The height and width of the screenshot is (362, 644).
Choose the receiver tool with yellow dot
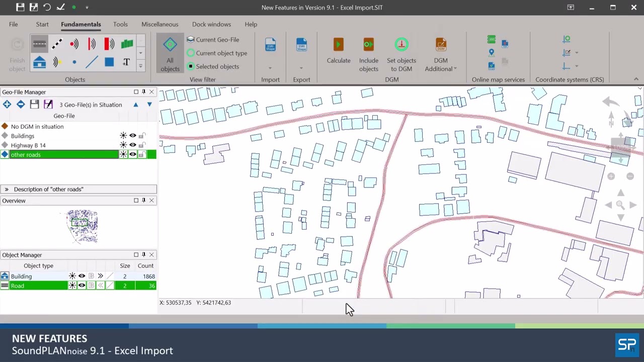tap(57, 62)
